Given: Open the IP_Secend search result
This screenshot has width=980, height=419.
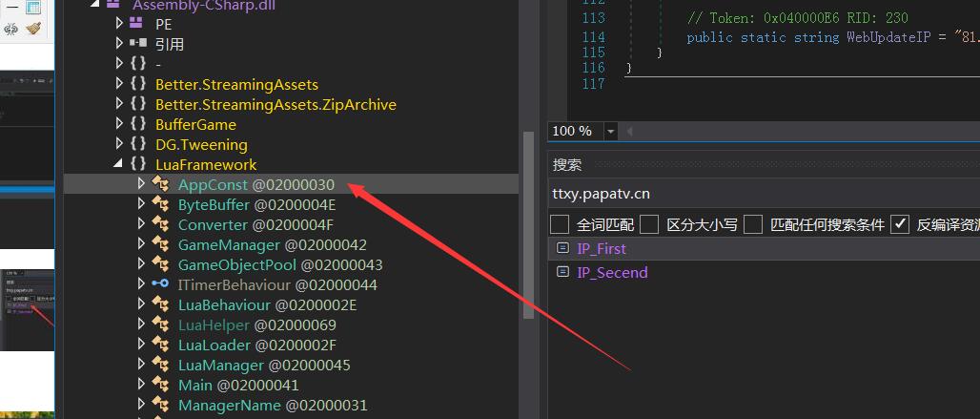Looking at the screenshot, I should point(612,273).
